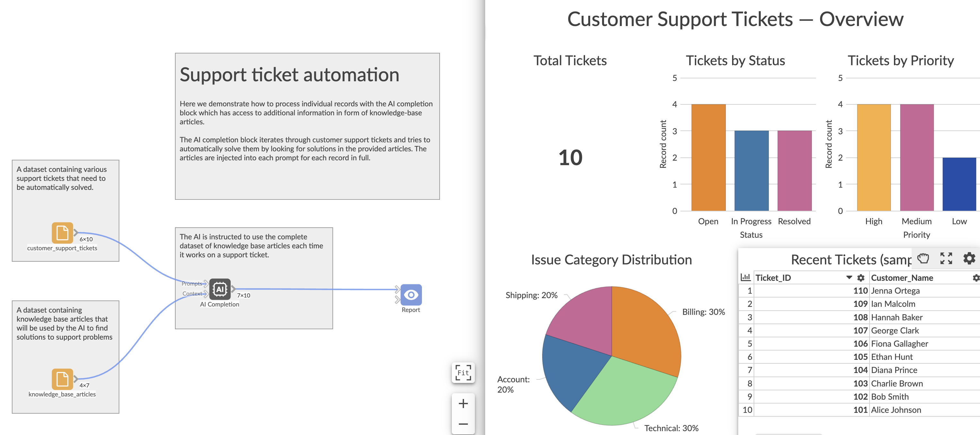Select the AI Completion block icon

pyautogui.click(x=220, y=289)
